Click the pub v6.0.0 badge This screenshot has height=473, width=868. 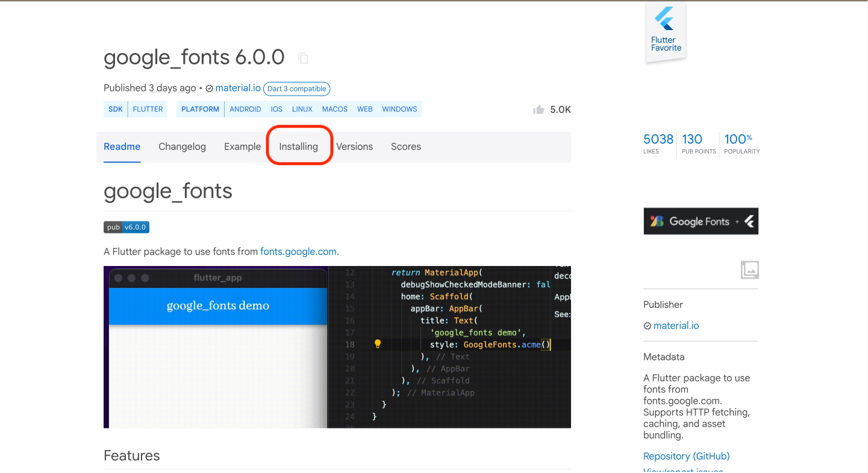(126, 227)
